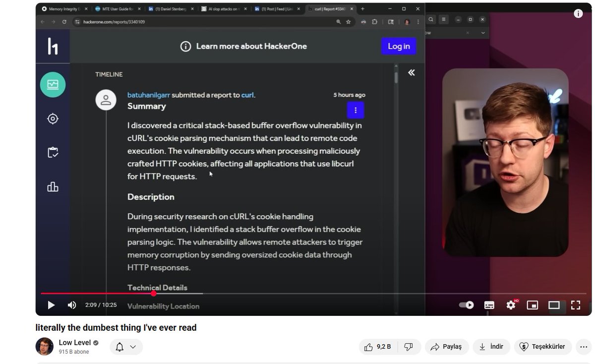Click the 915 B abone subscriber count
Viewport: 595px width, 364px height.
click(74, 352)
